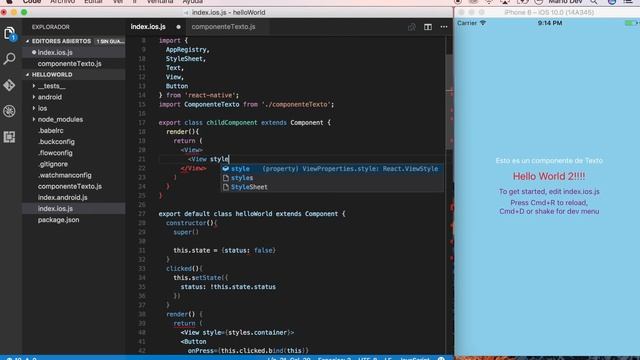Open the Archivo menu
The width and height of the screenshot is (640, 360).
pyautogui.click(x=62, y=2)
